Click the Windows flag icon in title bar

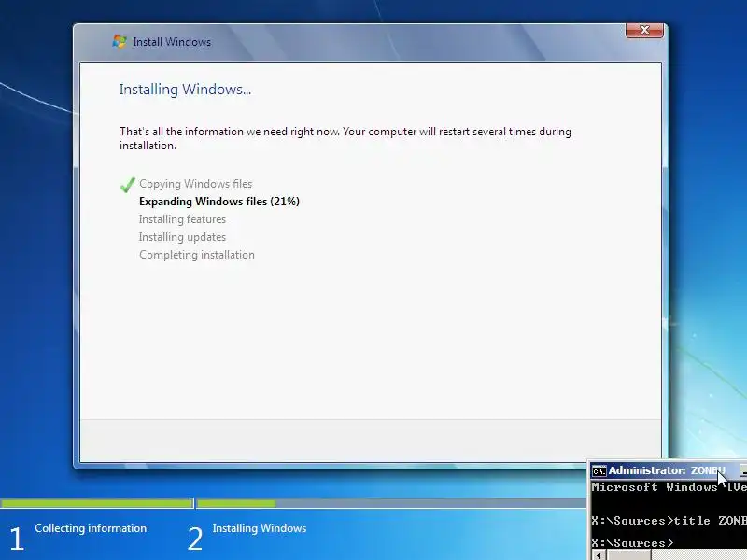click(120, 41)
